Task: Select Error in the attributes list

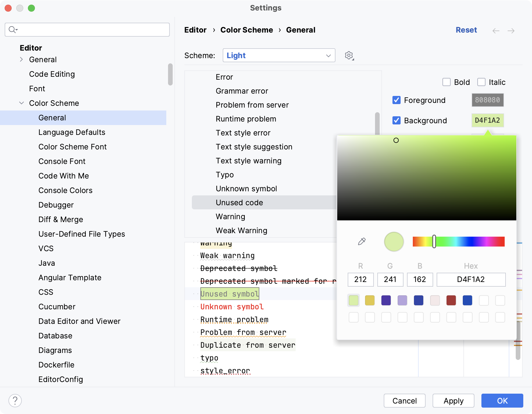Action: click(224, 77)
